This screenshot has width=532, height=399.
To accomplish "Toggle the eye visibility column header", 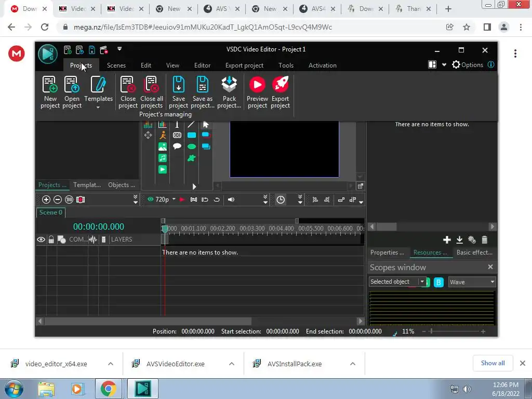I will point(41,240).
